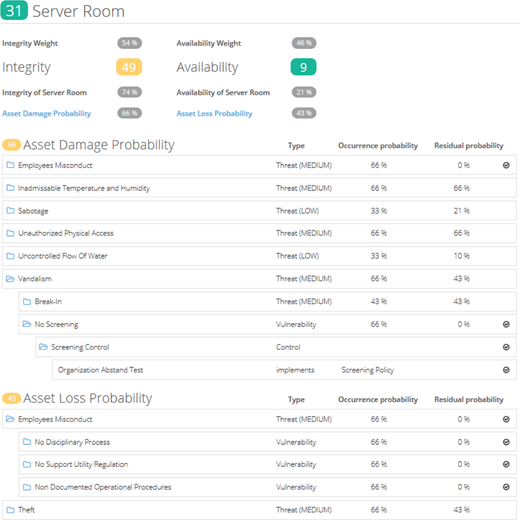Screen dimensions: 520x520
Task: Click the green Availability score badge 9
Action: [303, 67]
